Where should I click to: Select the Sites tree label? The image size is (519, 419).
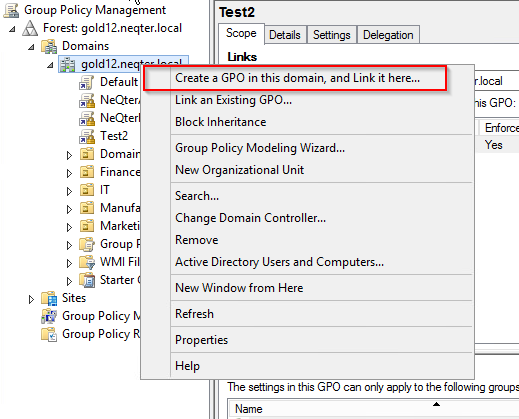click(x=74, y=298)
